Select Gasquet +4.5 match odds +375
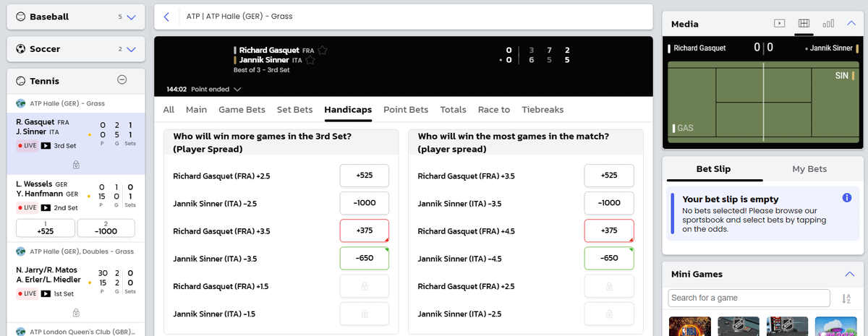Screen dimensions: 868x336 [x=609, y=231]
